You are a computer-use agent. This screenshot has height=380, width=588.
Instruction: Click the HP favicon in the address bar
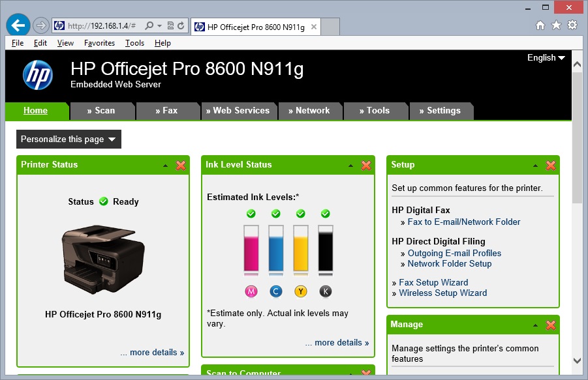coord(59,25)
